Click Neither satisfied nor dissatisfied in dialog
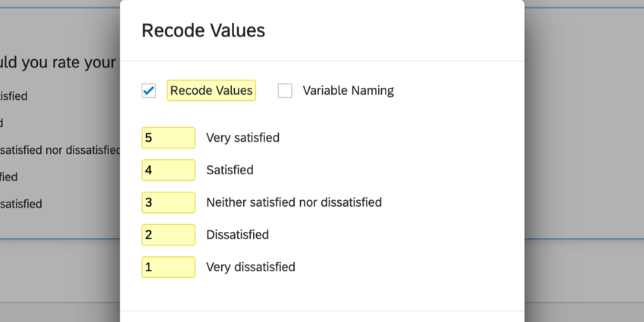Screen dimensions: 644x322 (x=294, y=202)
